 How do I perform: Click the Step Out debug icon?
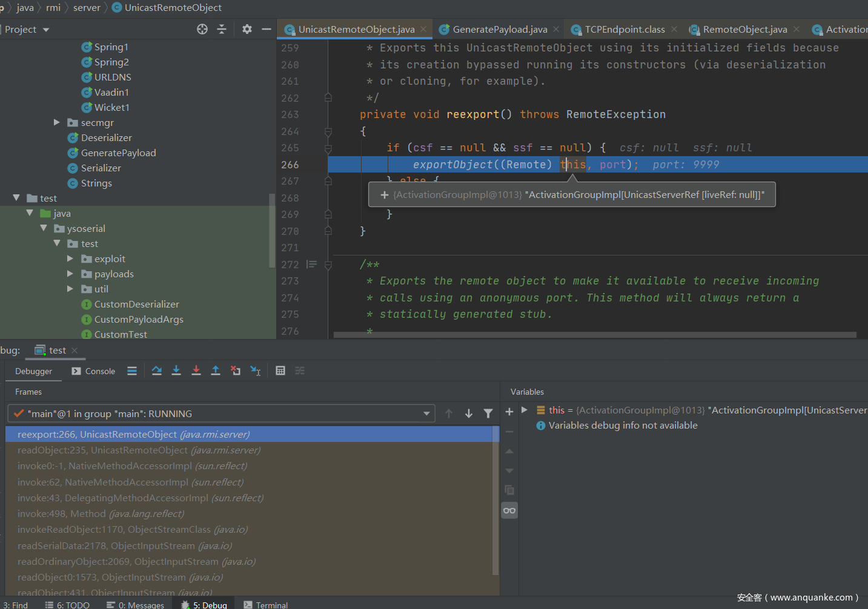coord(216,371)
